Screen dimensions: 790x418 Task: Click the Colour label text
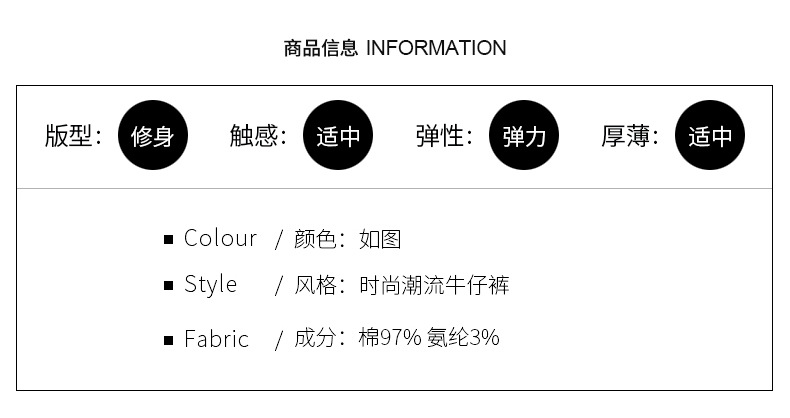220,239
